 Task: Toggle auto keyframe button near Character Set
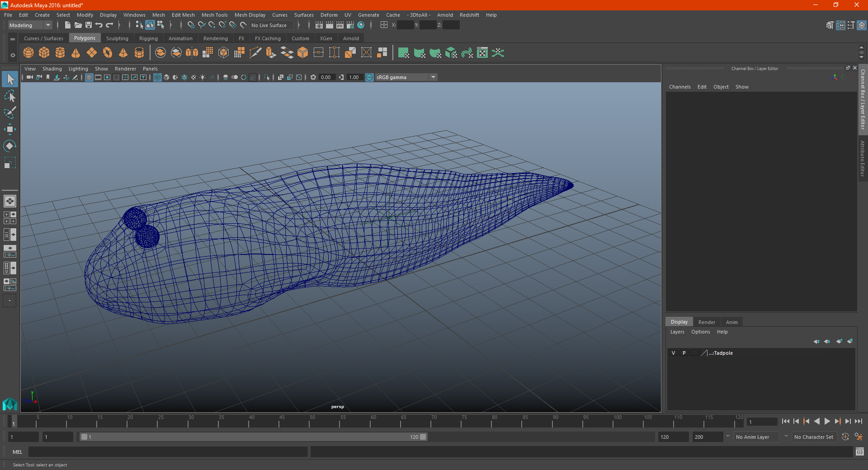pos(845,437)
